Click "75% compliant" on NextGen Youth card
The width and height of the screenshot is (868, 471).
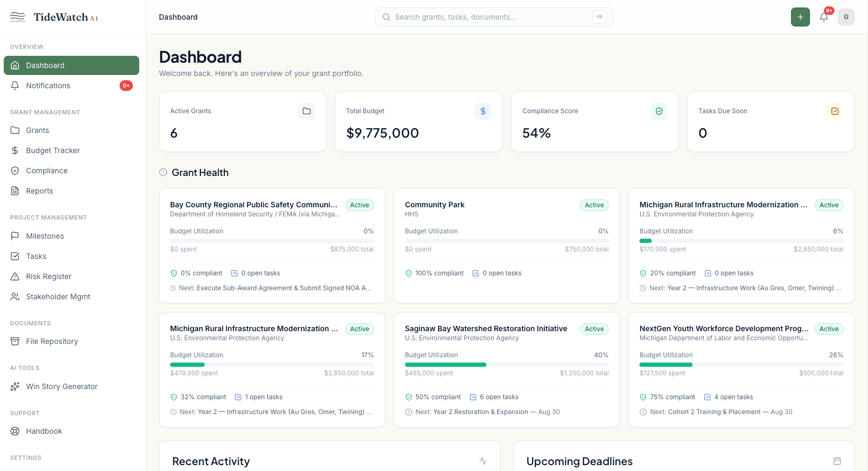click(667, 397)
